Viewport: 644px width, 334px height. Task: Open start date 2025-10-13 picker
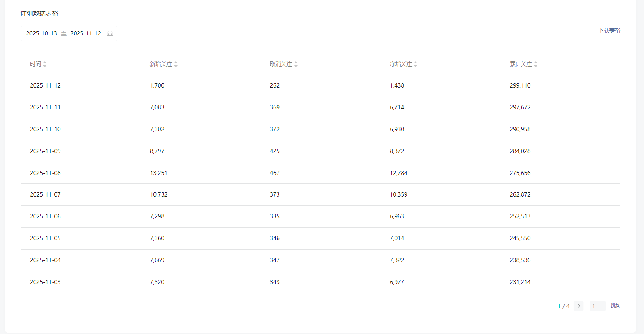(42, 34)
